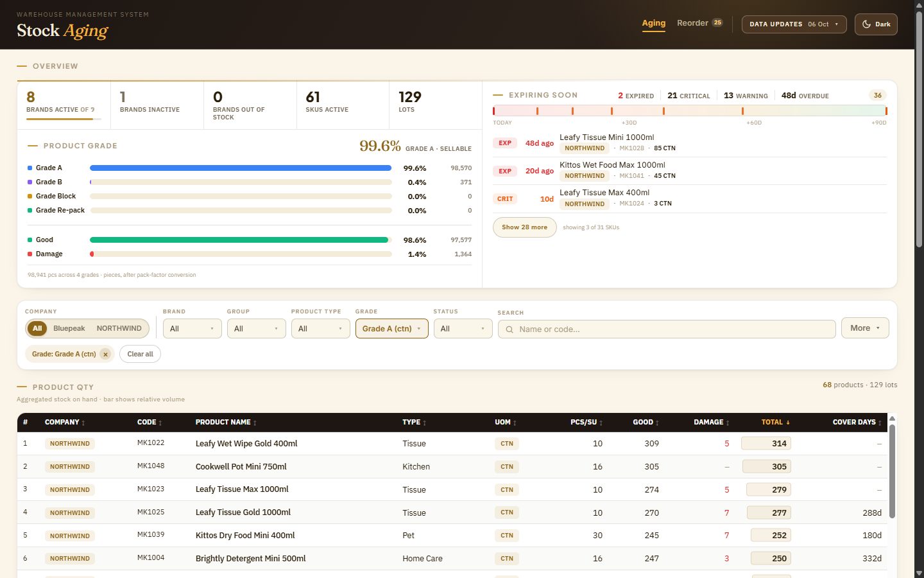Click sort arrows on Good column

coord(658,423)
